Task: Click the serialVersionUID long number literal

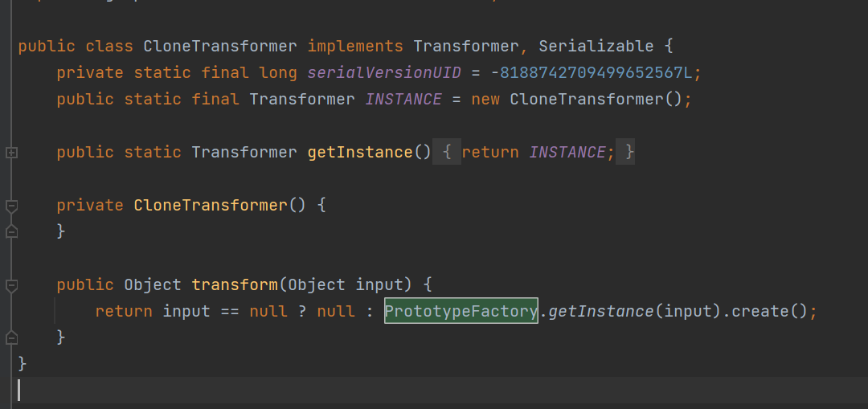Action: point(596,73)
